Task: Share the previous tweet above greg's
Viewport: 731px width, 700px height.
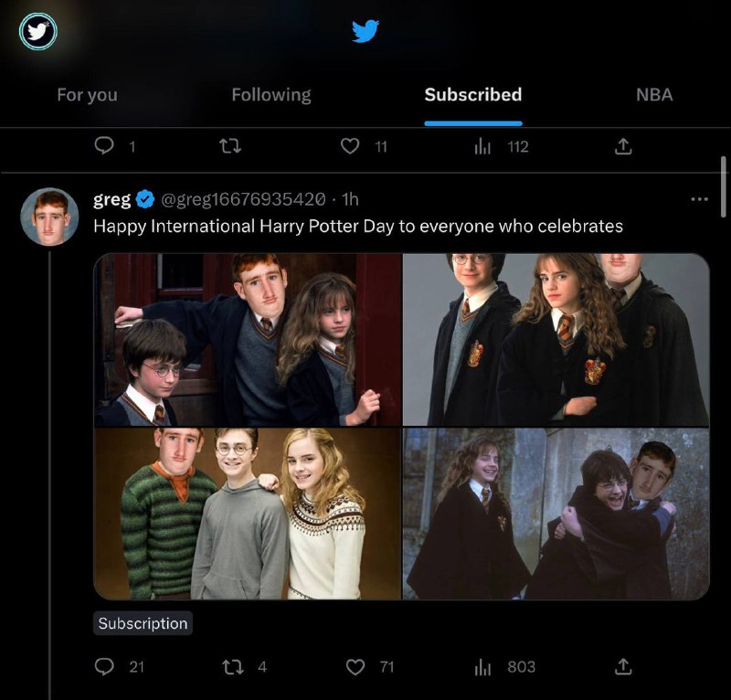Action: pyautogui.click(x=623, y=146)
